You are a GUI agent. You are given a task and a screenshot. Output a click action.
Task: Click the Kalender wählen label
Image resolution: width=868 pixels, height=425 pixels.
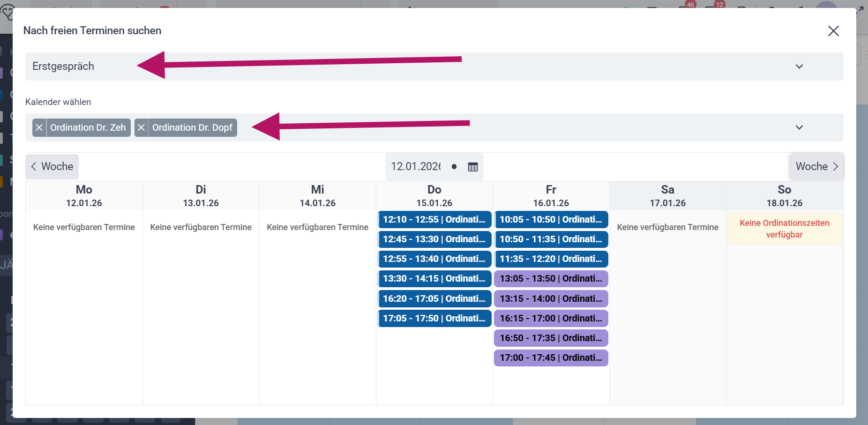[x=58, y=102]
